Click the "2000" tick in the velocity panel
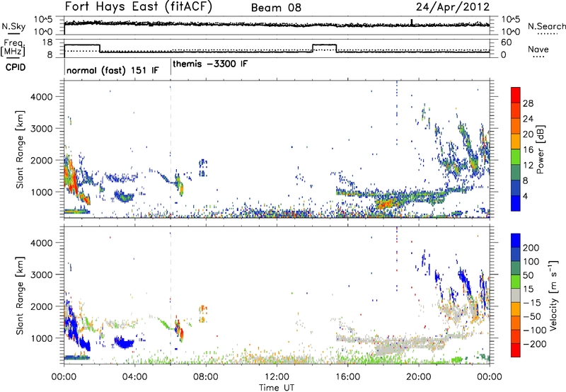Screen dimensions: 566x392 pyautogui.click(x=41, y=306)
